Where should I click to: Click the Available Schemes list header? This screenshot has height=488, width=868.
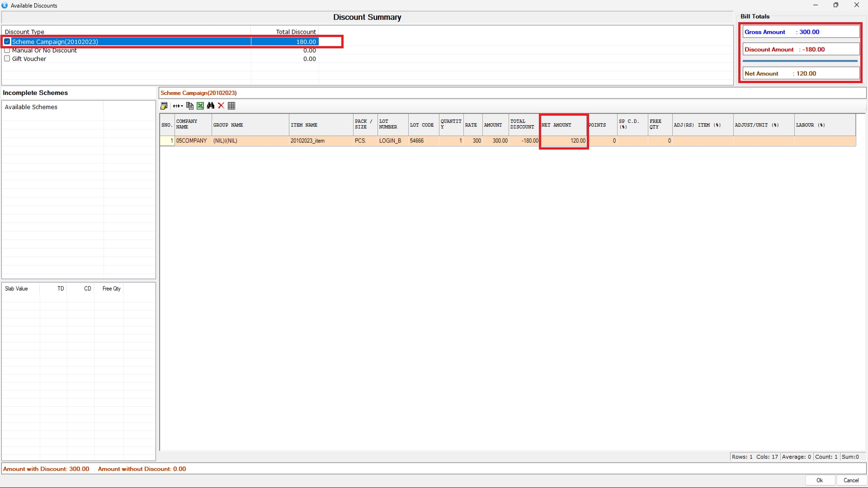31,107
